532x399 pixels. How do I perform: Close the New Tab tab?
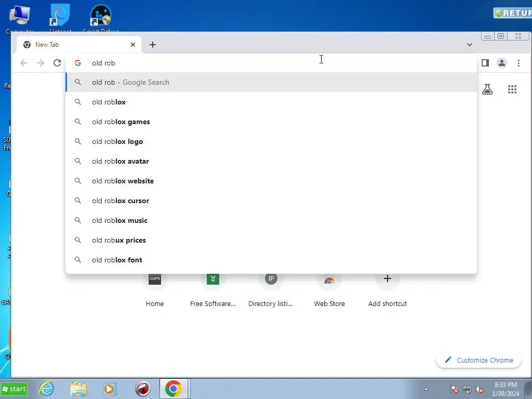click(133, 45)
